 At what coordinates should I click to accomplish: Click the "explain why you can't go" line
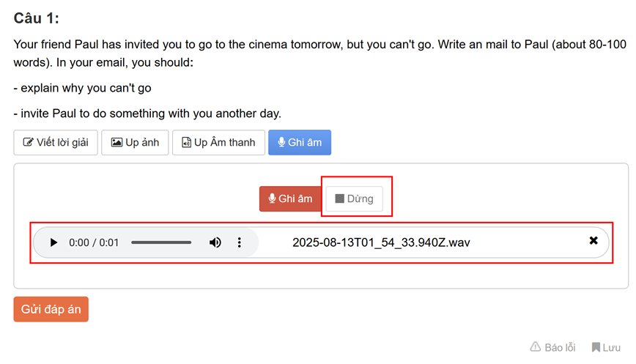pyautogui.click(x=82, y=88)
